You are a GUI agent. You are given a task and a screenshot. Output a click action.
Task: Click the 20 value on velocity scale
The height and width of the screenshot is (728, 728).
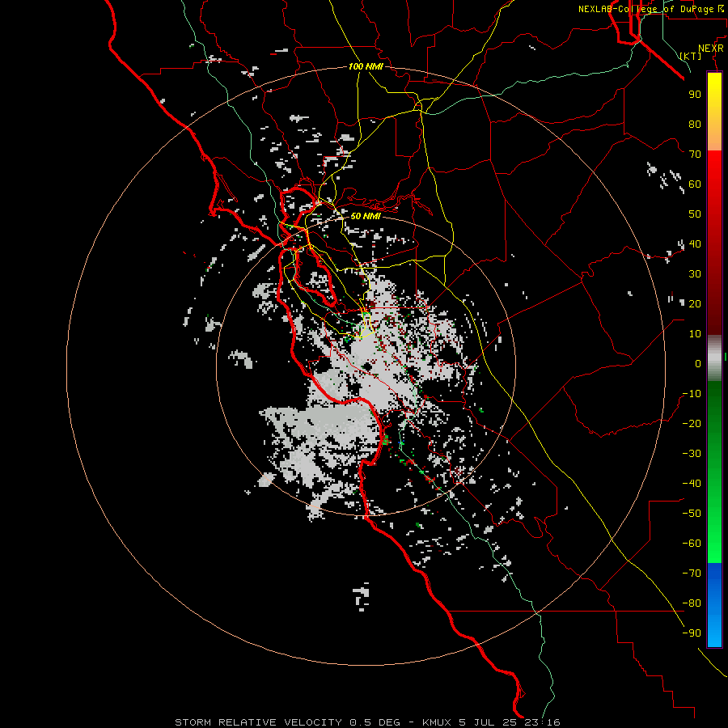pos(695,303)
